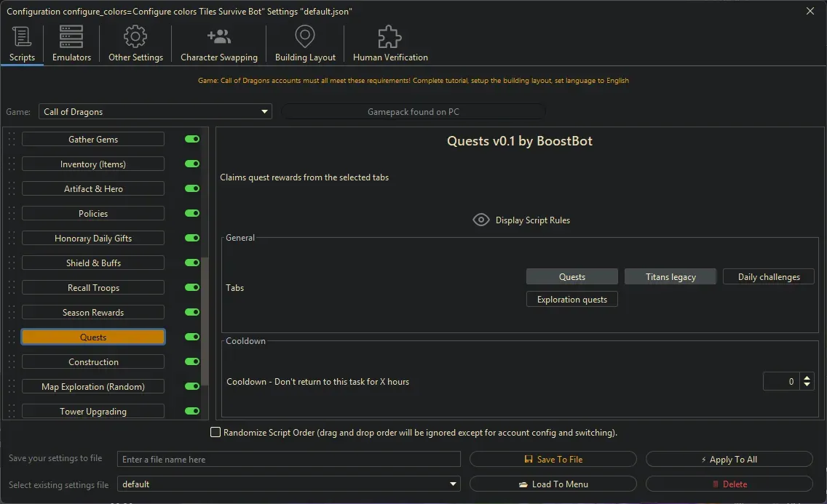The height and width of the screenshot is (504, 827).
Task: Turn off the Quests script toggle
Action: coord(191,337)
